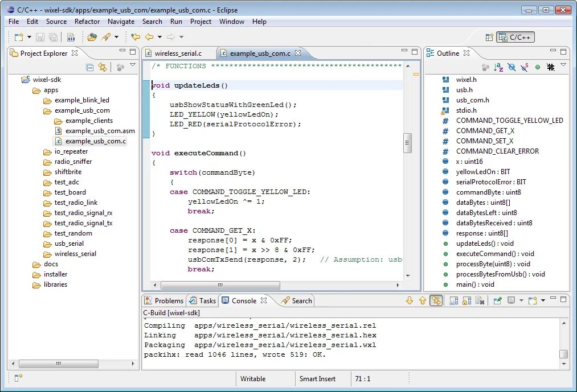Click the Open Perspective icon

489,37
